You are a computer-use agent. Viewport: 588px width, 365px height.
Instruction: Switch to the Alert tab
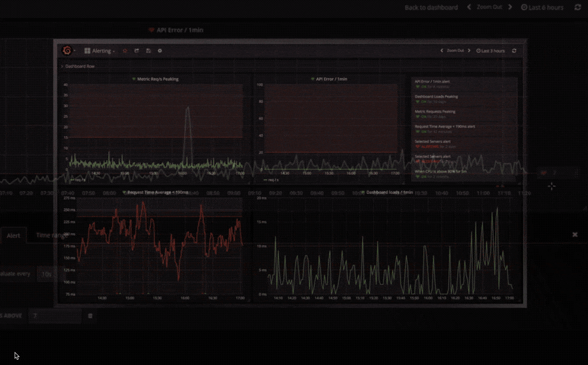(x=13, y=235)
